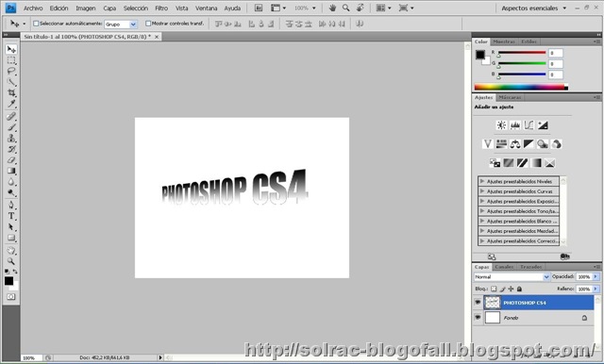Switch to the Trazados tab
604x364 pixels.
pyautogui.click(x=530, y=267)
